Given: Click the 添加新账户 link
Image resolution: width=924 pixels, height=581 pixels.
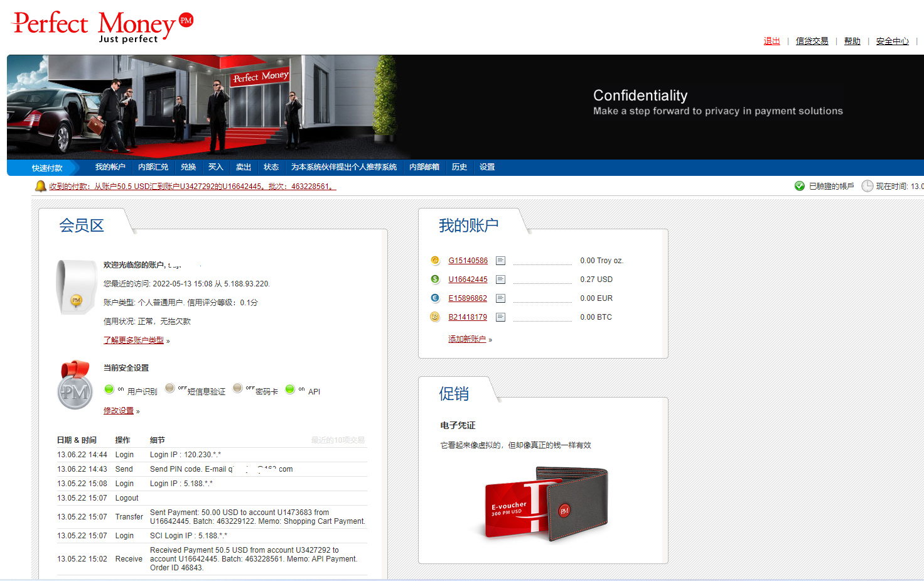Looking at the screenshot, I should click(x=467, y=339).
